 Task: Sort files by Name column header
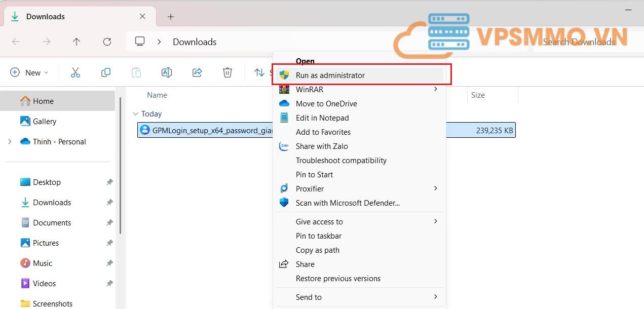point(157,95)
